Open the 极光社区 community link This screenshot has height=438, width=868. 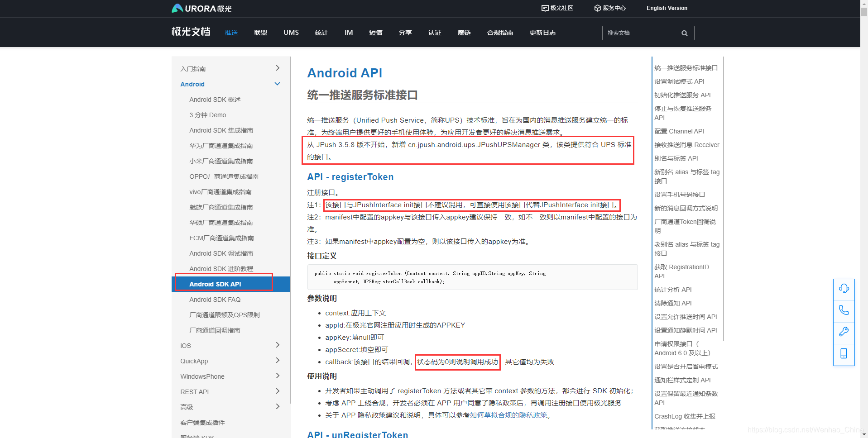point(557,8)
